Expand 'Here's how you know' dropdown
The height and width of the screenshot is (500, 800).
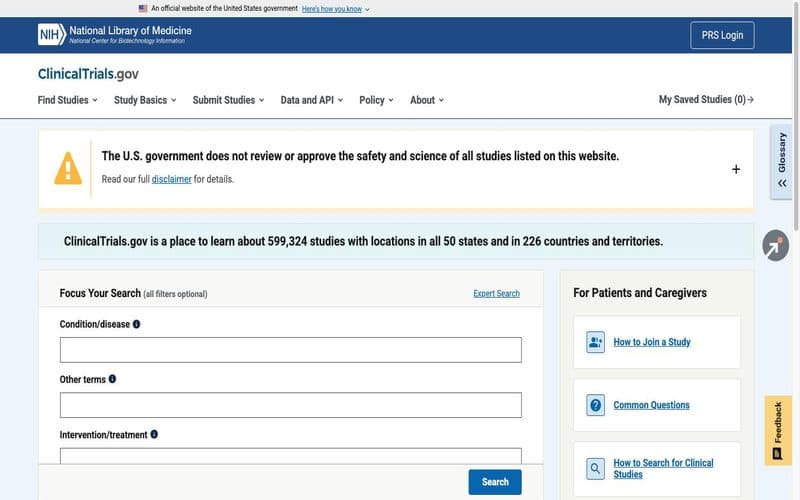point(335,9)
